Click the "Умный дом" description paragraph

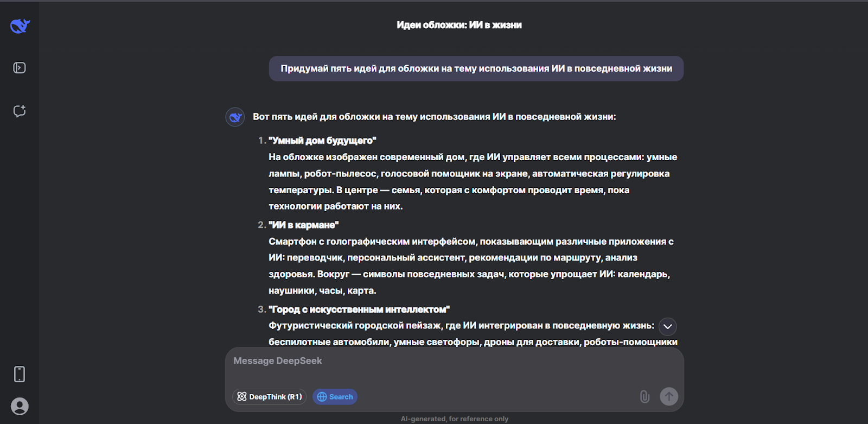(472, 182)
